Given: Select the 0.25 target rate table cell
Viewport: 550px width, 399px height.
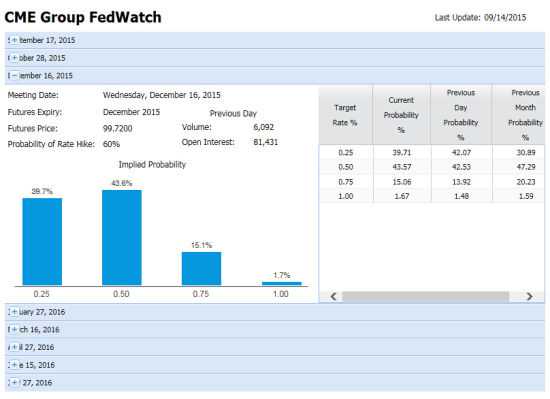Looking at the screenshot, I should pyautogui.click(x=346, y=153).
